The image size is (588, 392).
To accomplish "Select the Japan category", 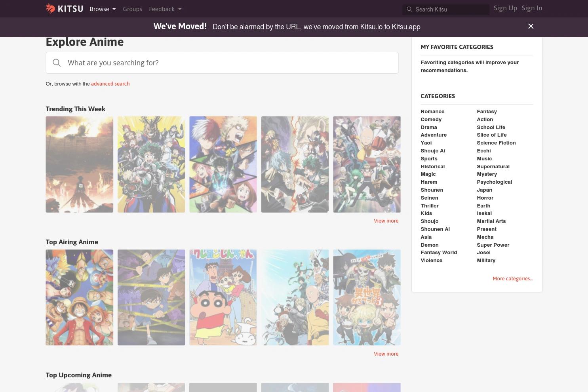I will pyautogui.click(x=484, y=190).
